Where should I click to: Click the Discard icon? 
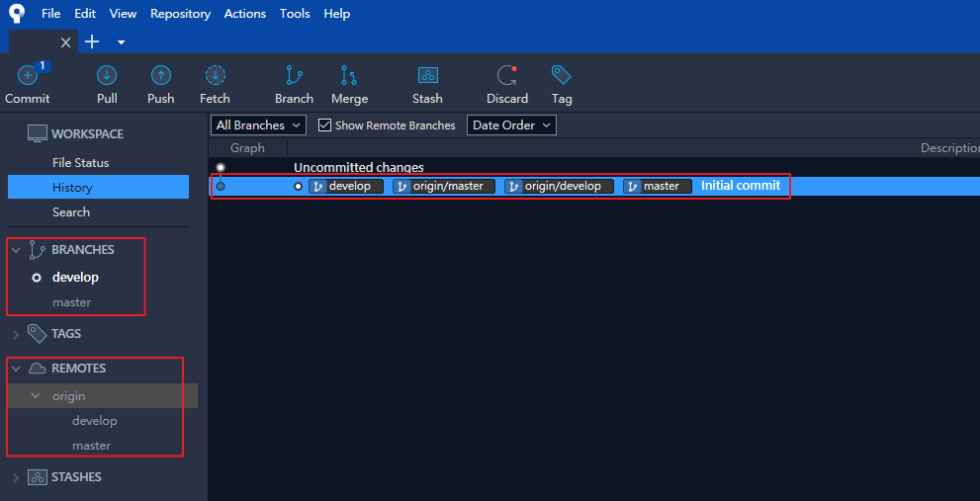pyautogui.click(x=507, y=76)
